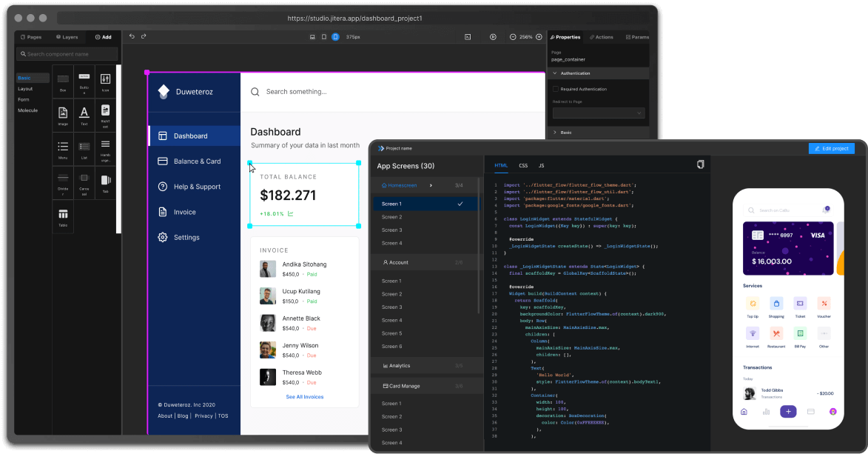Open the Redirect to Page dropdown

click(599, 113)
